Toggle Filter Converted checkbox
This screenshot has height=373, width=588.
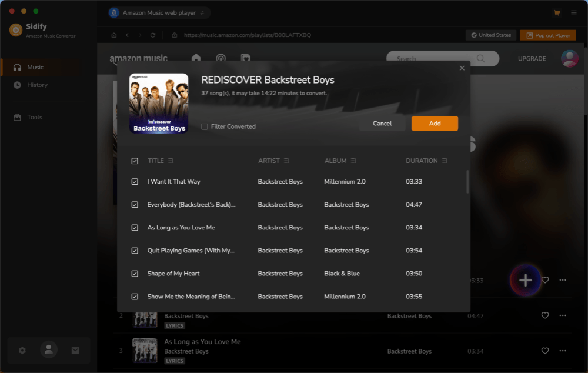[x=205, y=126]
